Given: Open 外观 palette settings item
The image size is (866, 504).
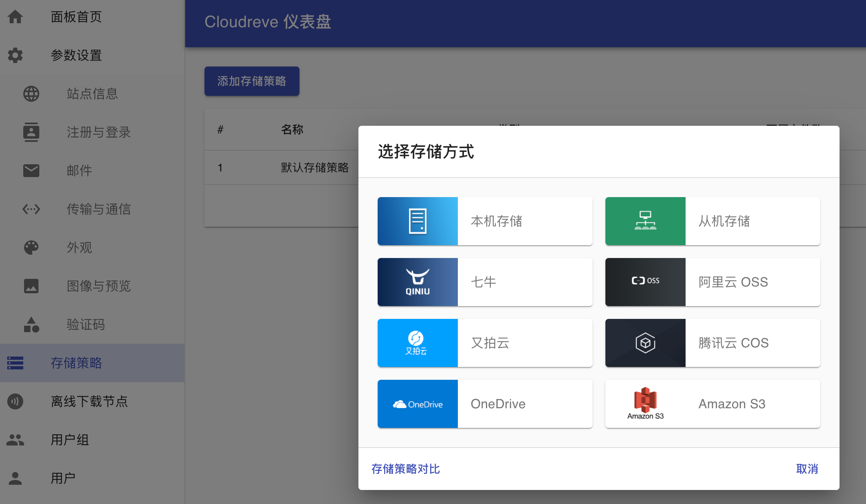Looking at the screenshot, I should [92, 248].
